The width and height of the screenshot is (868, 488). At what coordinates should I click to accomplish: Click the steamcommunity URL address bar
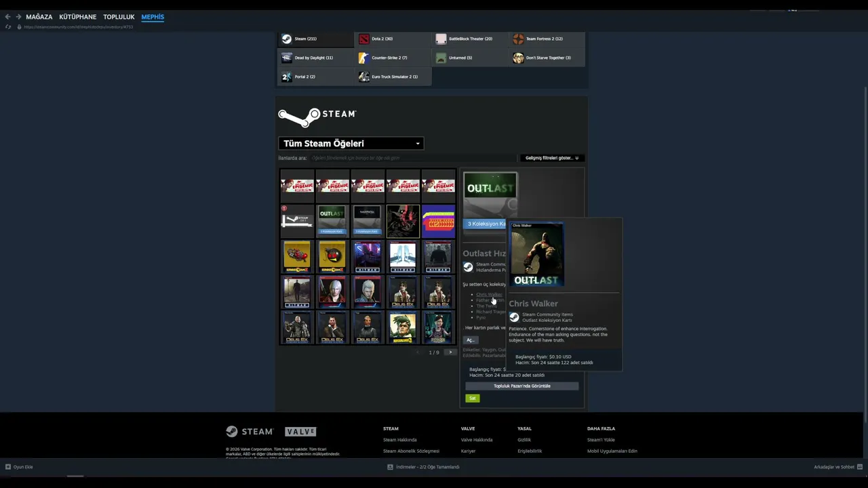coord(79,27)
